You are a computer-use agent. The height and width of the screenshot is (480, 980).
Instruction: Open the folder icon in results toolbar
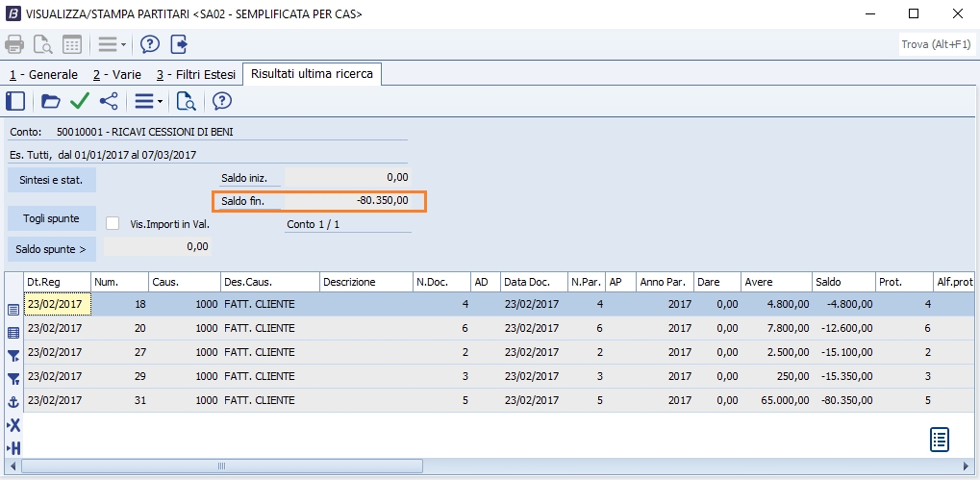[x=51, y=101]
